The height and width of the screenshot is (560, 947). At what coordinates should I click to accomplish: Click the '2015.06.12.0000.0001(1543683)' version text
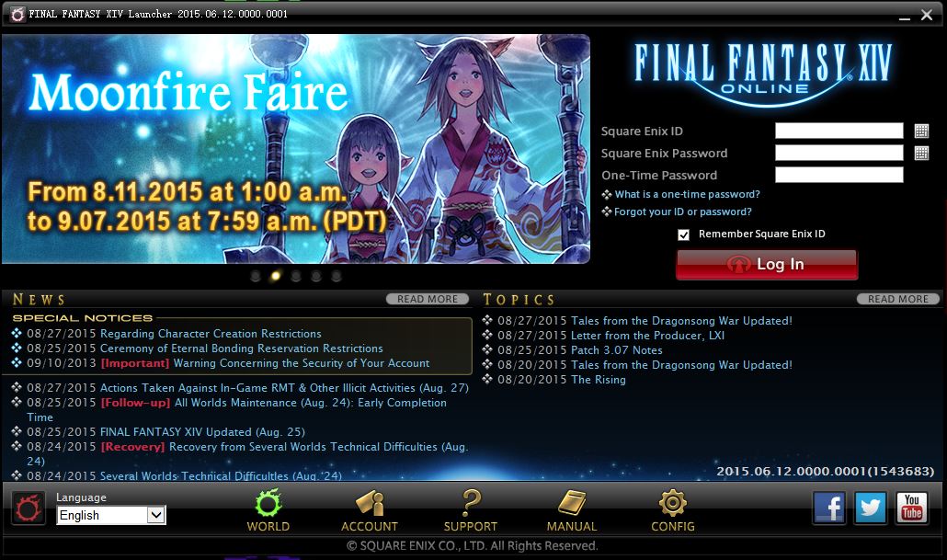825,471
